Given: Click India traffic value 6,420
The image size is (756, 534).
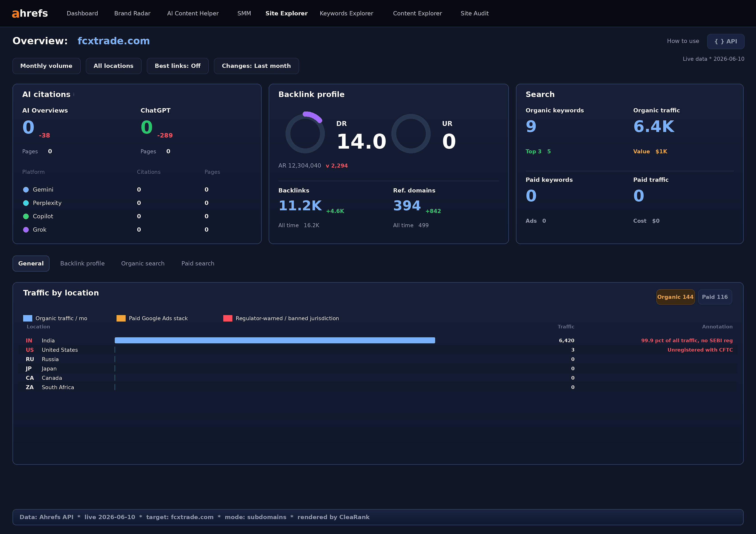Looking at the screenshot, I should point(566,341).
